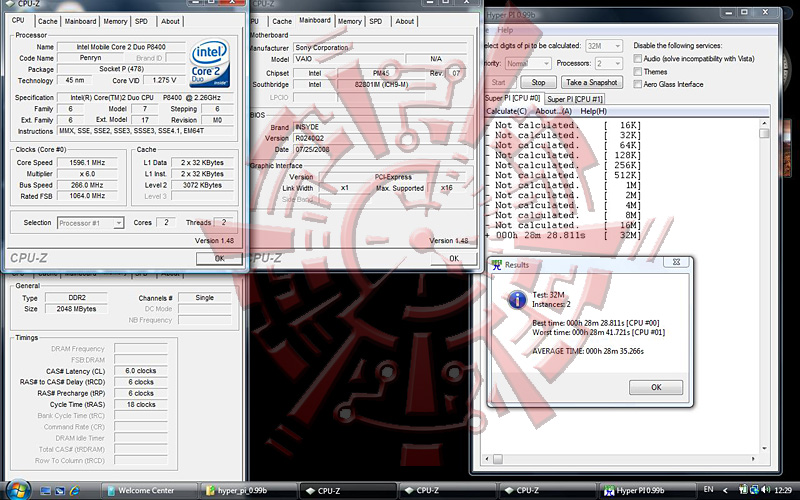Open the SPD tab in front CPU-Z window
The width and height of the screenshot is (800, 500).
pyautogui.click(x=141, y=21)
